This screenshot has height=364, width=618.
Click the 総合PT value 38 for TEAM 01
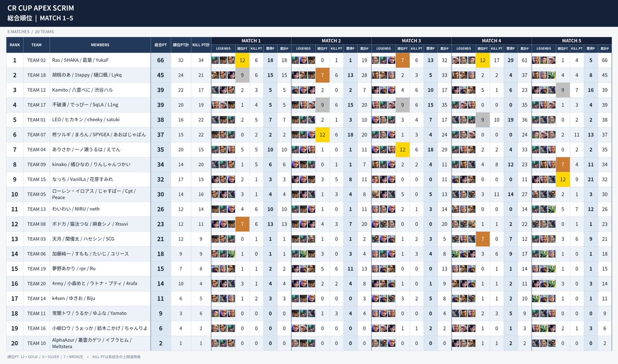click(x=161, y=119)
